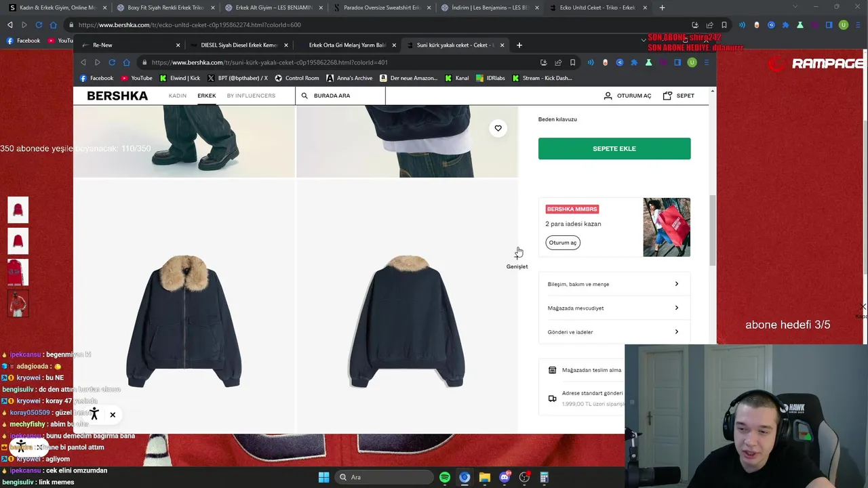Open the SEPET shopping bag
Image resolution: width=868 pixels, height=488 pixels.
pyautogui.click(x=679, y=96)
